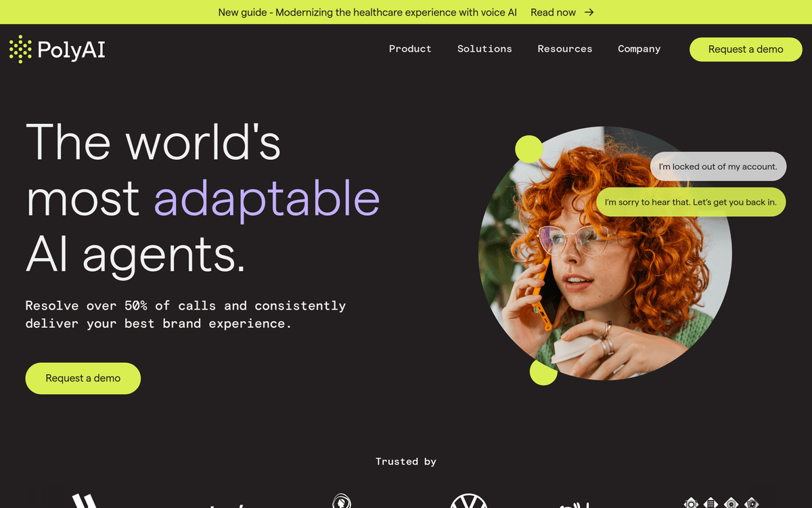Open the Resources navigation dropdown
The height and width of the screenshot is (508, 812).
[x=565, y=49]
